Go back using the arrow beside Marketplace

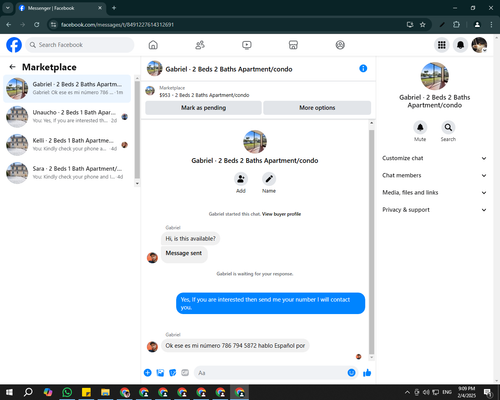[x=12, y=67]
